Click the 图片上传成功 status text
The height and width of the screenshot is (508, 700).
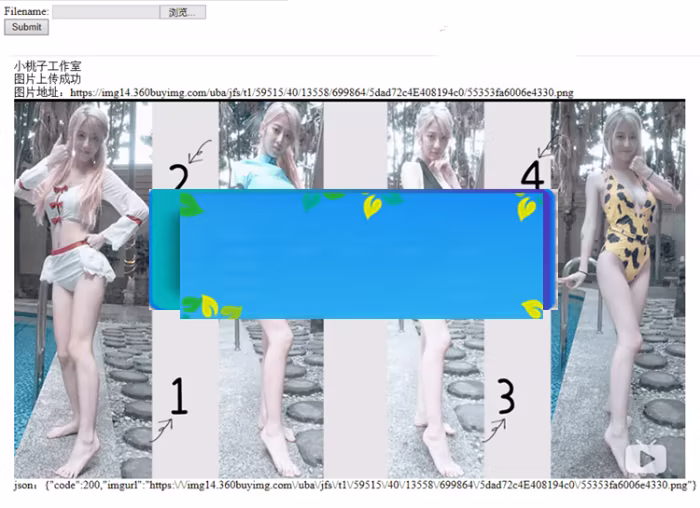pyautogui.click(x=47, y=79)
